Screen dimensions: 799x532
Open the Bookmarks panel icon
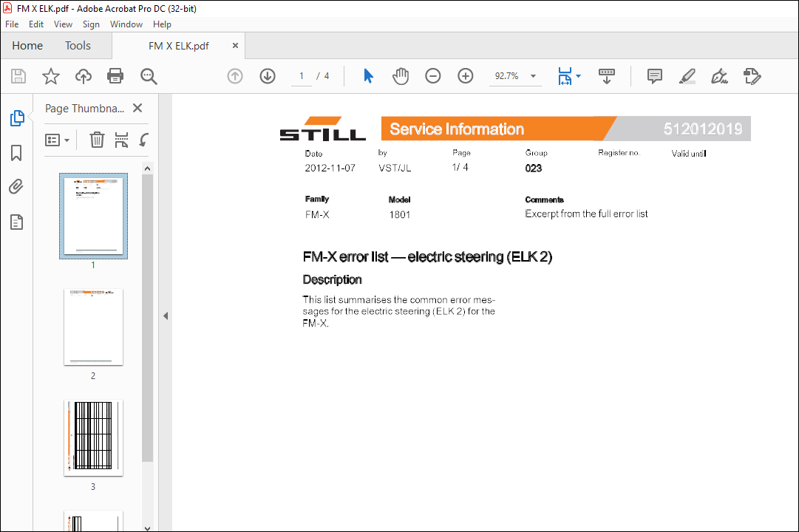[16, 152]
